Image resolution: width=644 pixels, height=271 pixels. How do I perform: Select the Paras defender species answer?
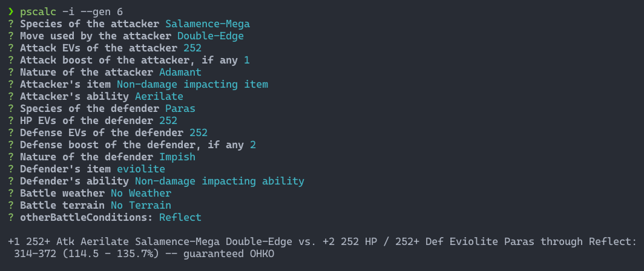click(180, 108)
